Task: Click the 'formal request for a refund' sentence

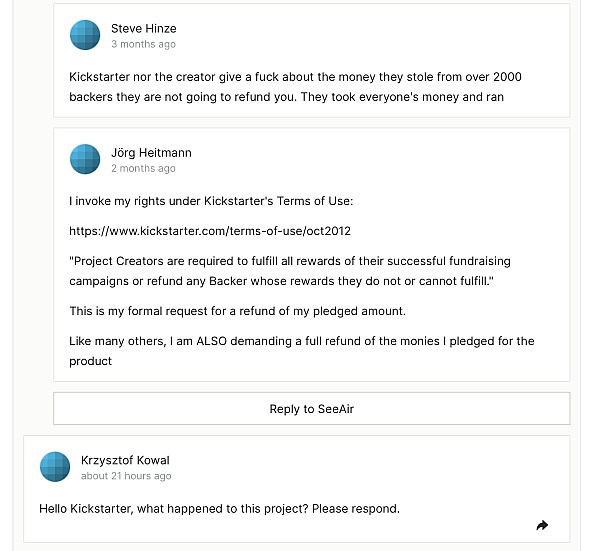Action: click(x=237, y=311)
